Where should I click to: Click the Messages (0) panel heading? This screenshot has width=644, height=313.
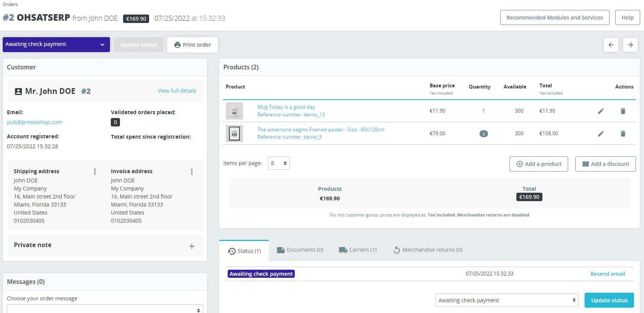pyautogui.click(x=26, y=282)
